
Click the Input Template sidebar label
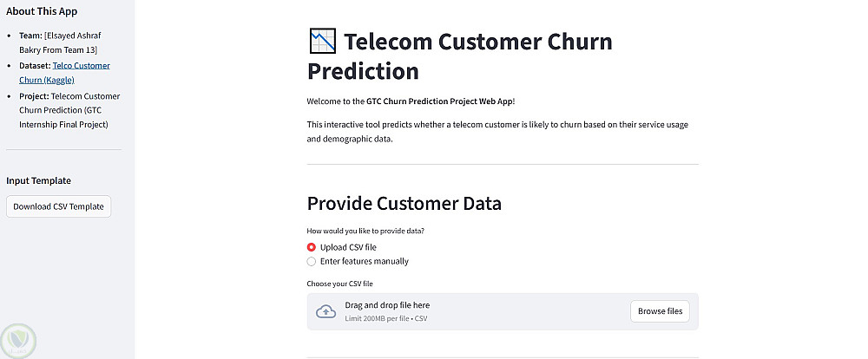(x=38, y=180)
